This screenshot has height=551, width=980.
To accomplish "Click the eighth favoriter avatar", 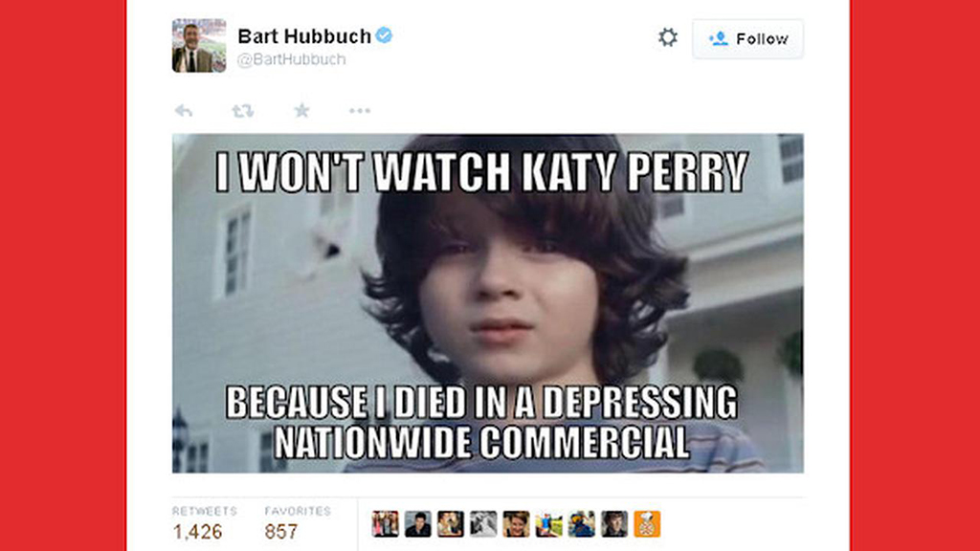I will 614,523.
